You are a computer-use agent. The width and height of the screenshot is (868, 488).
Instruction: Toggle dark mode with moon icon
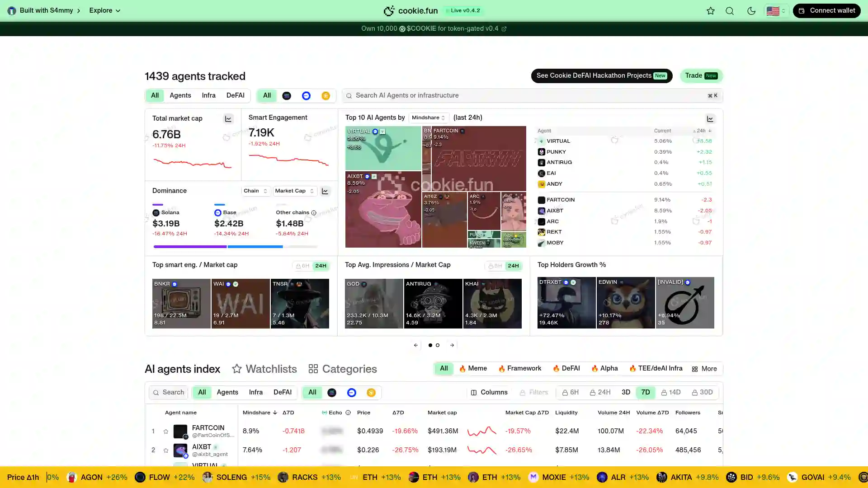(x=751, y=11)
